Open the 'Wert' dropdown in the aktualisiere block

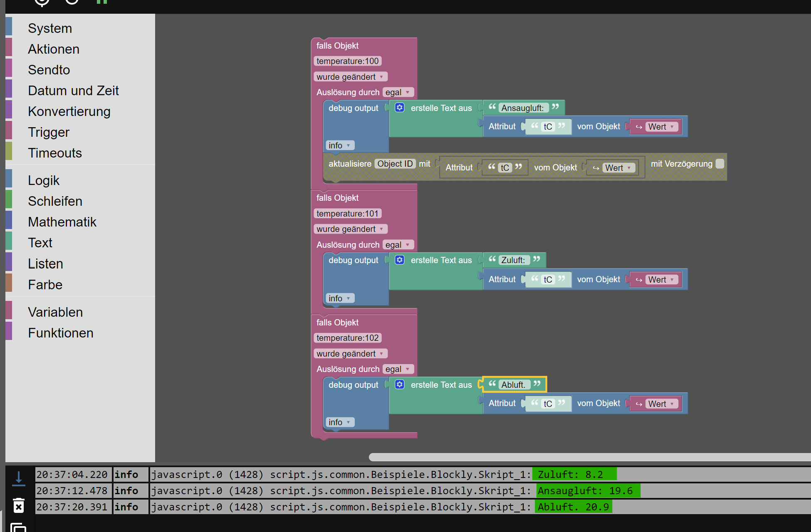[618, 167]
